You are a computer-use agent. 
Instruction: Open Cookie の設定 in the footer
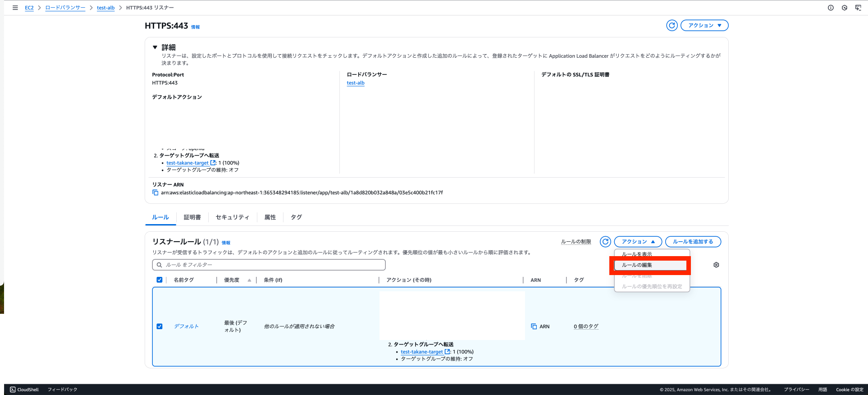[850, 390]
